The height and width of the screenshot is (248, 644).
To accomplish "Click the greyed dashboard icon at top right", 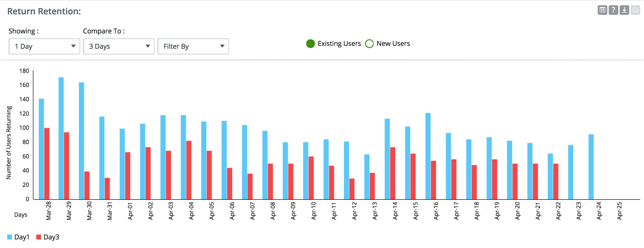I will pos(635,10).
